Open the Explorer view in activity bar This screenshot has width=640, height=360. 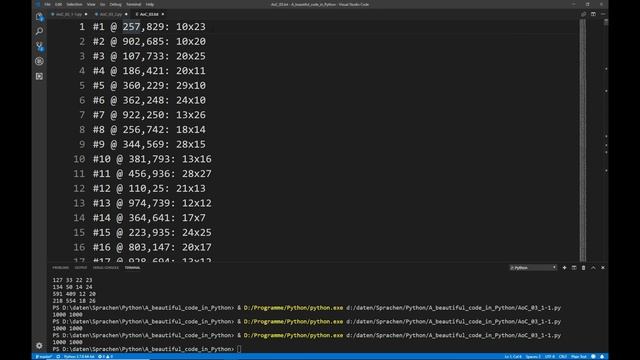[39, 17]
